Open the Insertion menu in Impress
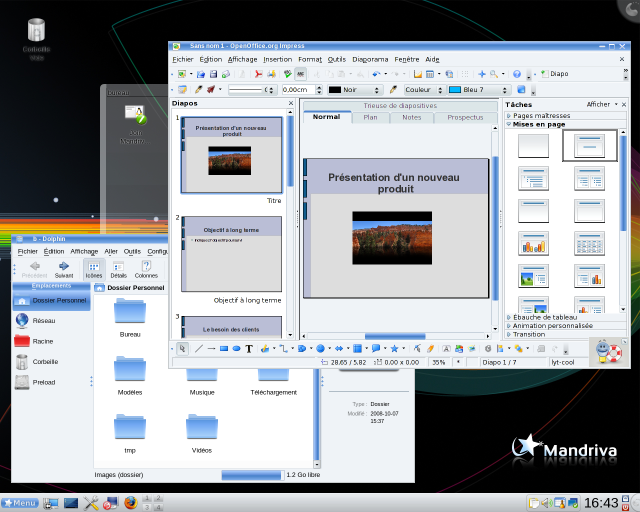Image resolution: width=640 pixels, height=512 pixels. (278, 60)
